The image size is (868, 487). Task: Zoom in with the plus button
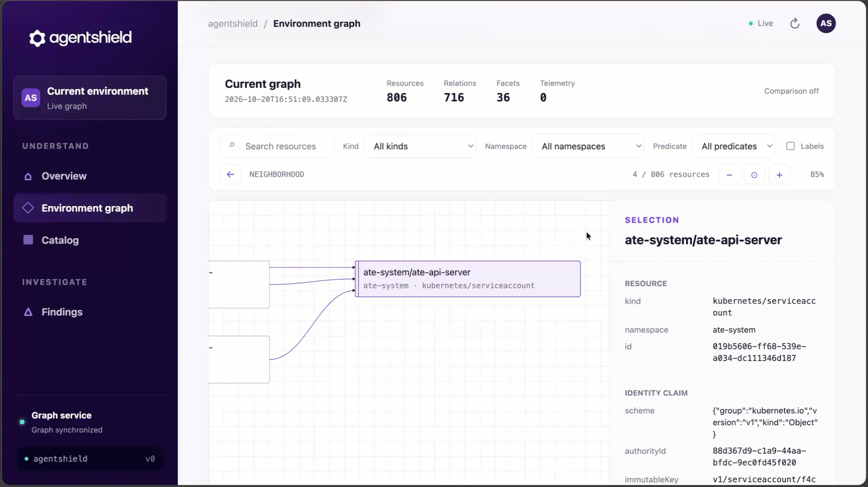click(x=779, y=175)
